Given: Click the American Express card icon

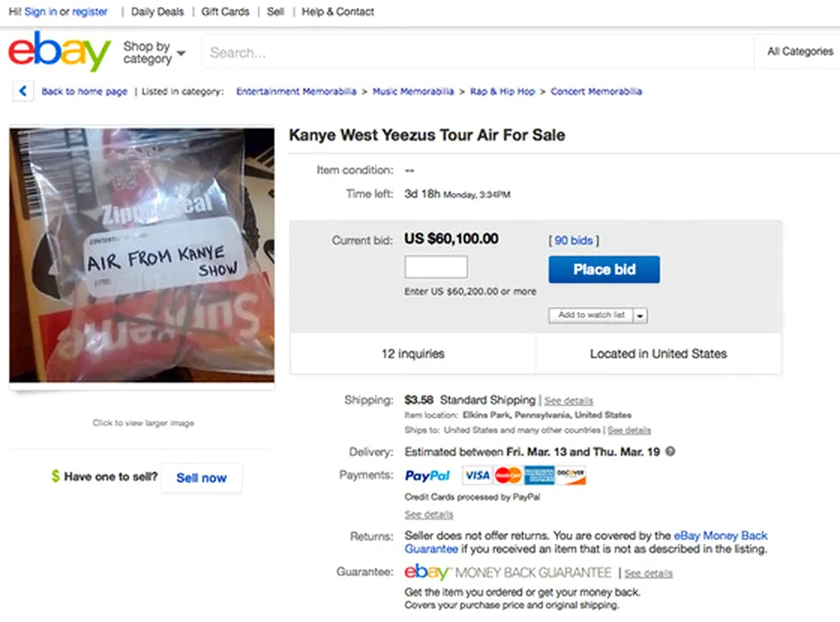Looking at the screenshot, I should pos(539,475).
